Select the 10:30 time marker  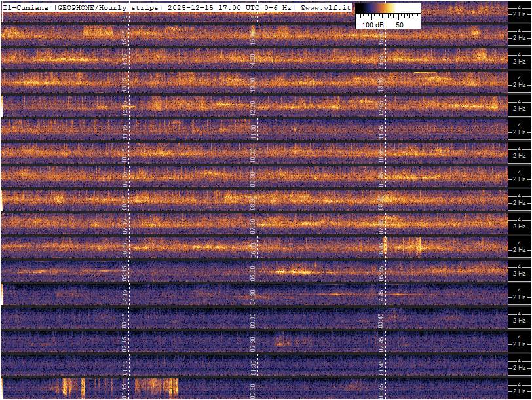pos(253,154)
